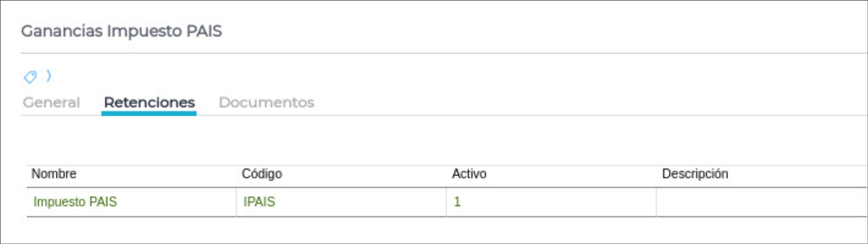Sort by the Nombre column header

coord(54,174)
